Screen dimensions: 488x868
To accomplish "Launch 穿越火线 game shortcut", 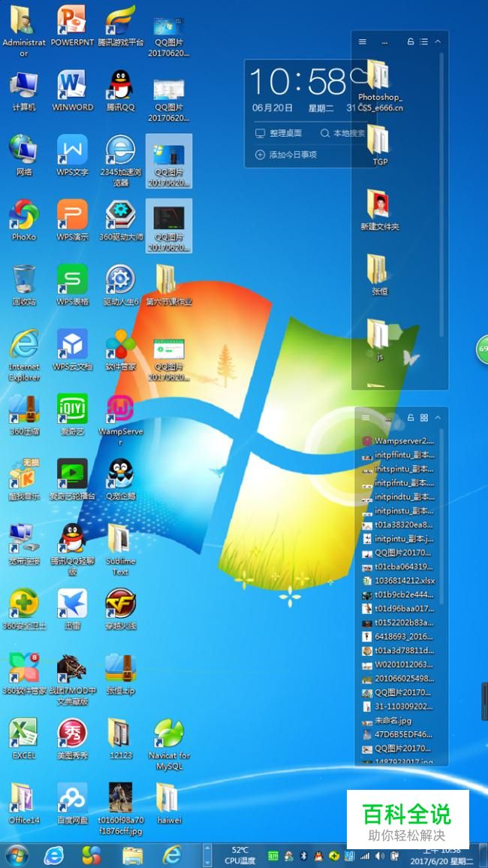I will pos(121,609).
